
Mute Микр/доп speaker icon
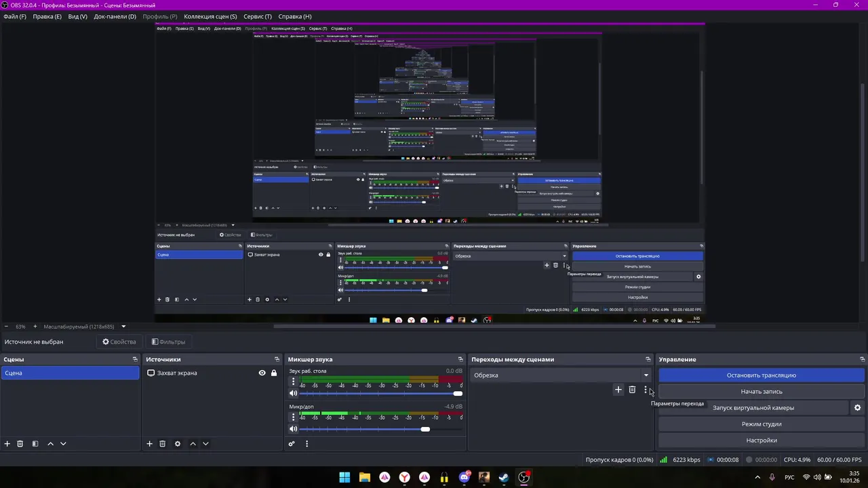pos(294,429)
